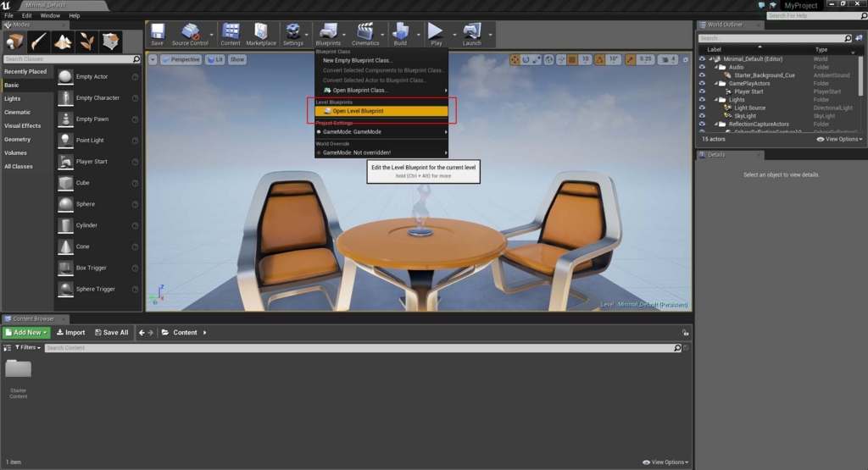Screen dimensions: 868x470
Task: Click Save All in Content Browser
Action: click(x=111, y=332)
